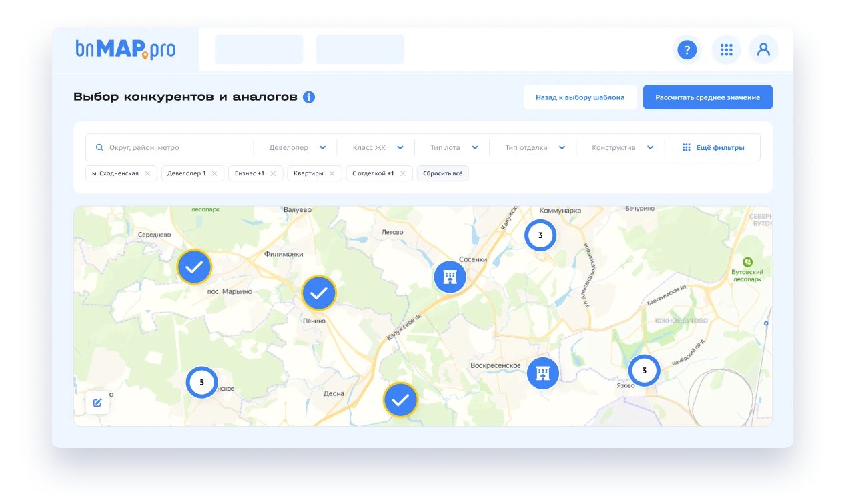Image resolution: width=846 pixels, height=504 pixels.
Task: Click the bnMAP.pro logo
Action: pyautogui.click(x=125, y=50)
